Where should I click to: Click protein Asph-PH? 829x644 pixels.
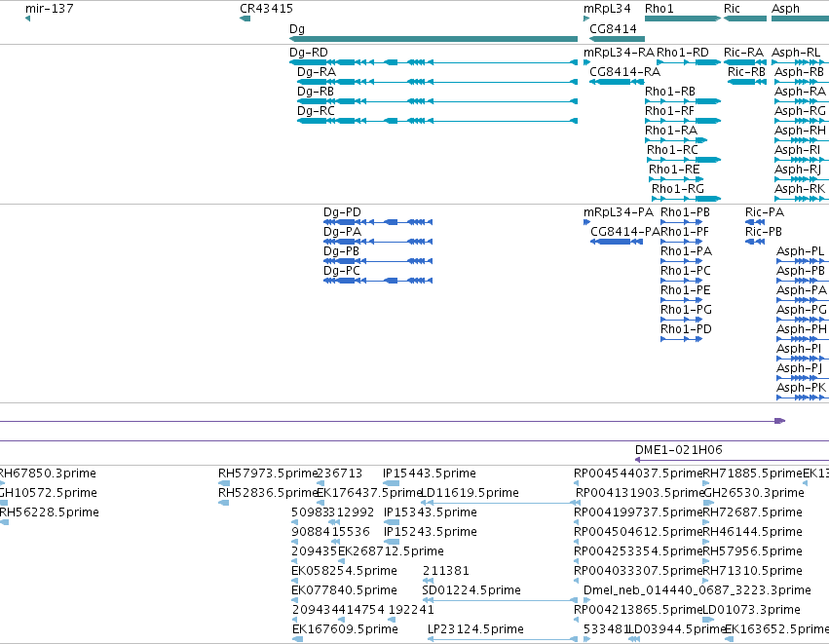tap(803, 339)
